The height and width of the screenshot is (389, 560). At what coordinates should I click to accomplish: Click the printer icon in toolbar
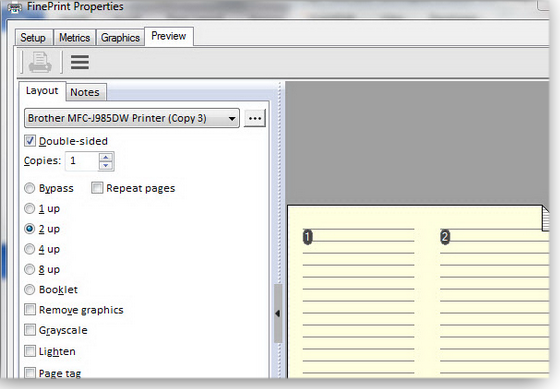pyautogui.click(x=40, y=63)
